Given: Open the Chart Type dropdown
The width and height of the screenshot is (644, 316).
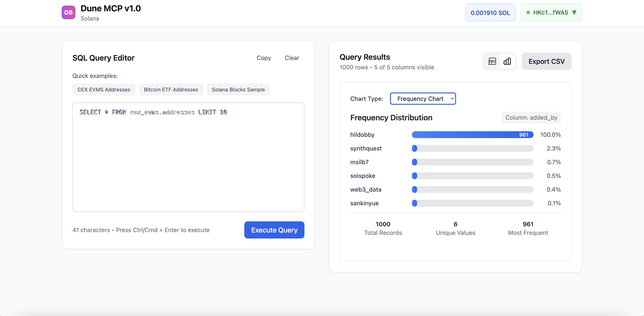Looking at the screenshot, I should tap(423, 99).
